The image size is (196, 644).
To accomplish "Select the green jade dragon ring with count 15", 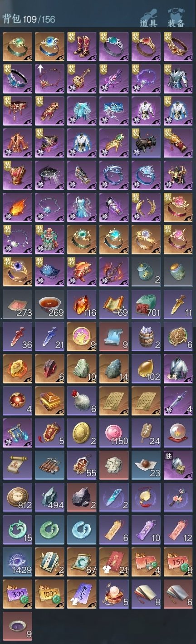I will (x=18, y=529).
